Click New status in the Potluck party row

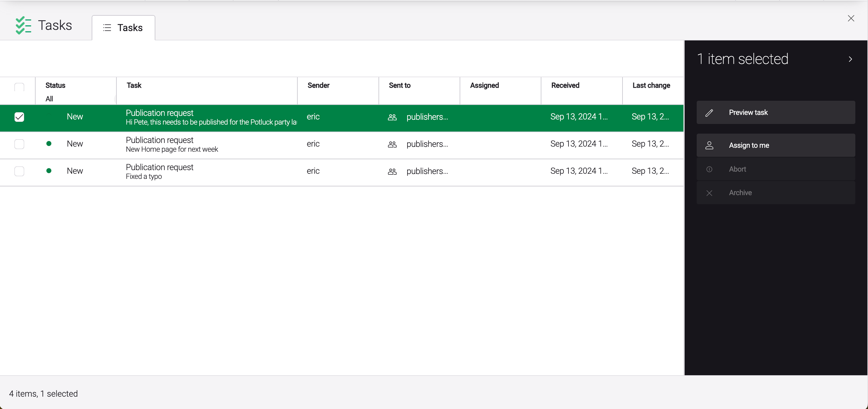point(75,117)
